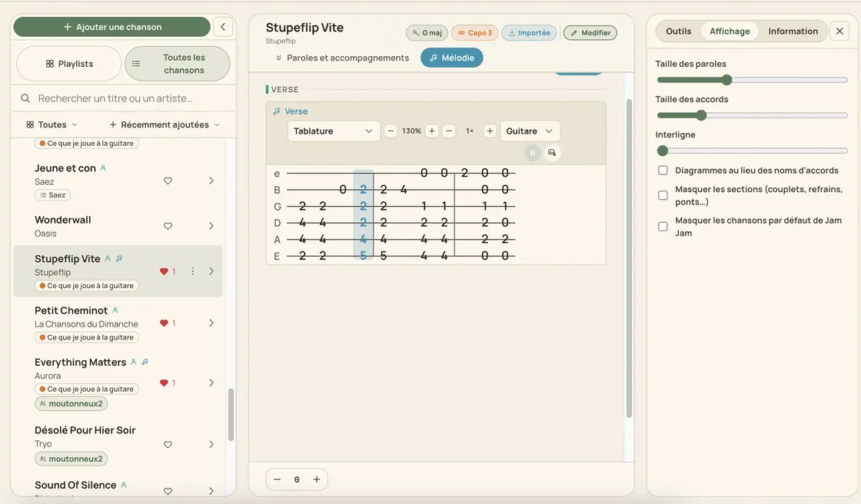The width and height of the screenshot is (861, 504).
Task: Toggle heart on Everything Matters
Action: pyautogui.click(x=164, y=383)
